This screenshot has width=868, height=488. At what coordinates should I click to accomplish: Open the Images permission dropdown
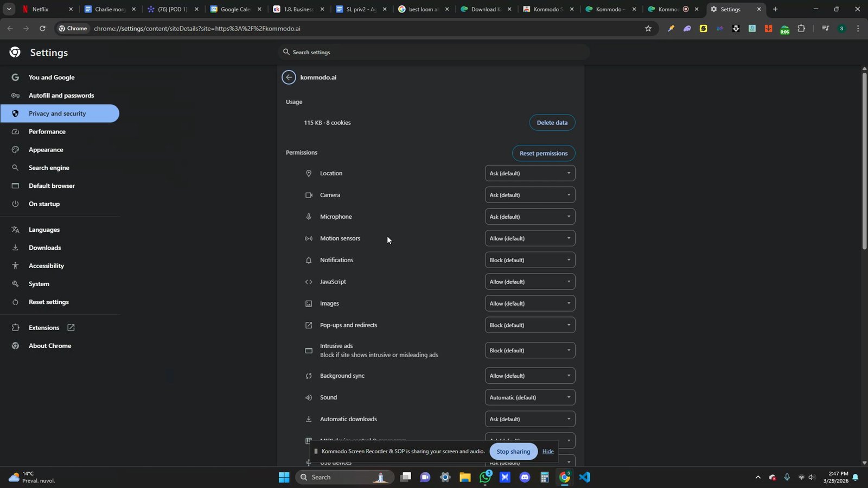(x=530, y=303)
